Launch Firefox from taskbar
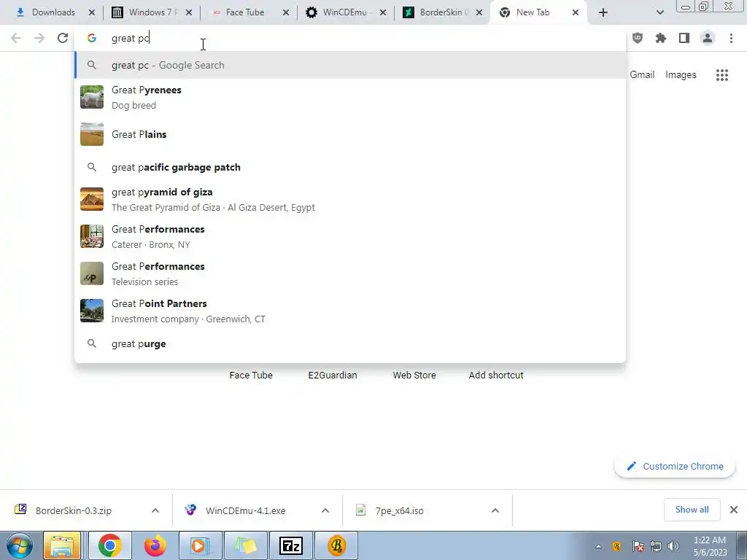This screenshot has height=560, width=747. tap(155, 545)
